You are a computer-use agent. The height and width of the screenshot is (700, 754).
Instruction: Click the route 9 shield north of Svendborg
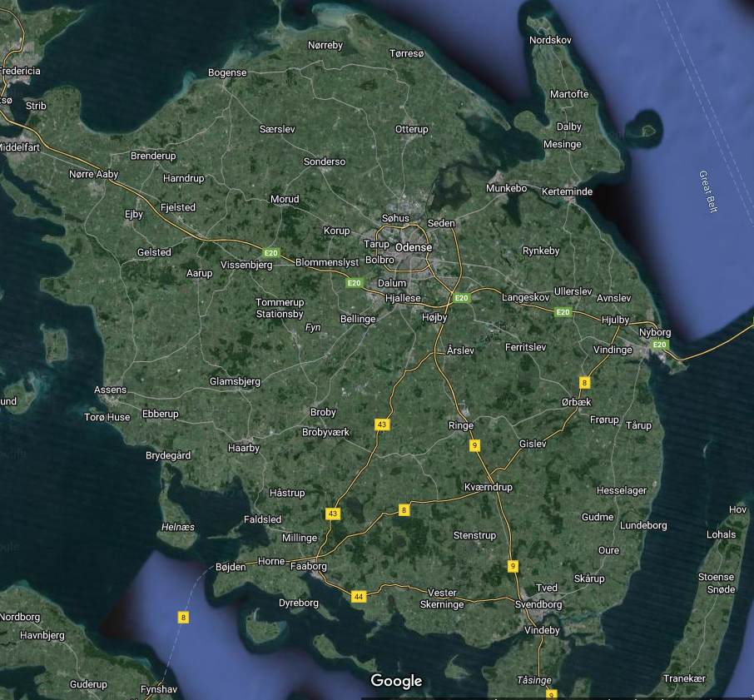[x=513, y=566]
